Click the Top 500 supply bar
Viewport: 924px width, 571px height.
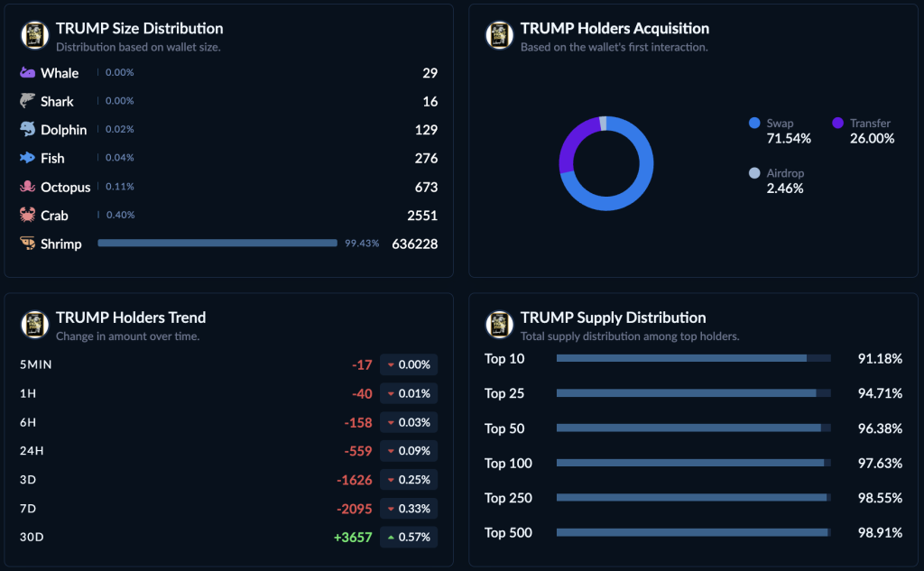[694, 532]
